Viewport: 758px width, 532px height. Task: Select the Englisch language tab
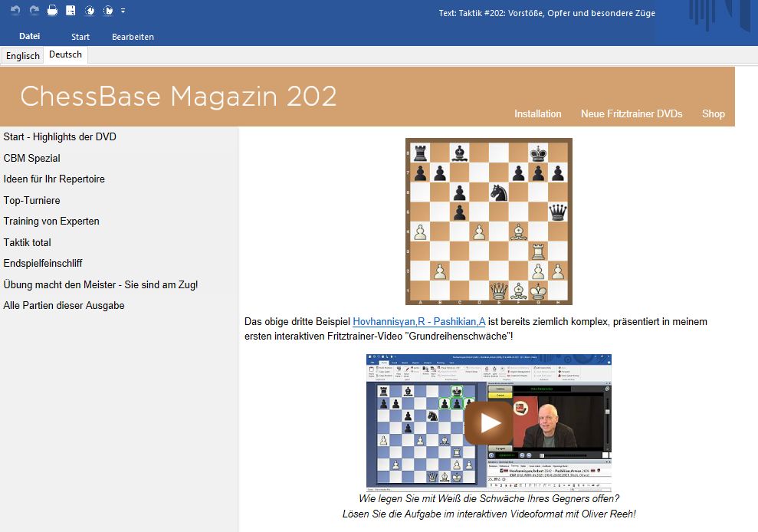click(x=23, y=56)
